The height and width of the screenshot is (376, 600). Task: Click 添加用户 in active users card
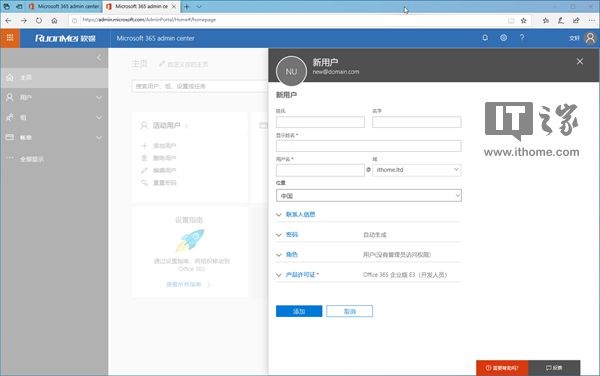165,146
